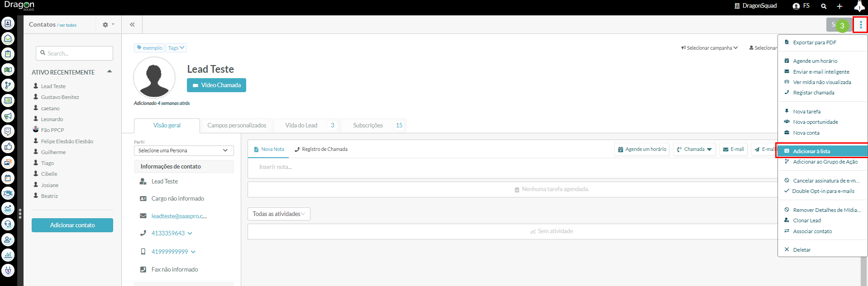Open the contacts icon in left sidebar

click(8, 23)
